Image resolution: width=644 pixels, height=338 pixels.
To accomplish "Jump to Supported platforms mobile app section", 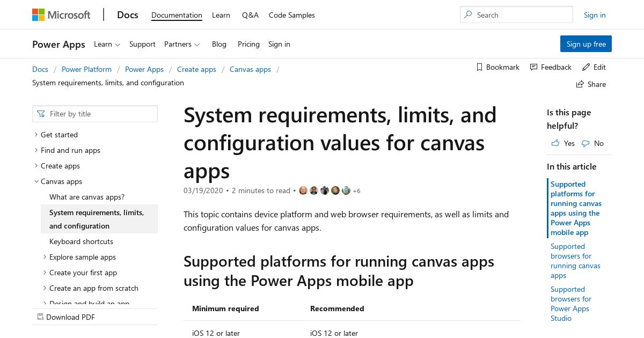I will pos(576,208).
